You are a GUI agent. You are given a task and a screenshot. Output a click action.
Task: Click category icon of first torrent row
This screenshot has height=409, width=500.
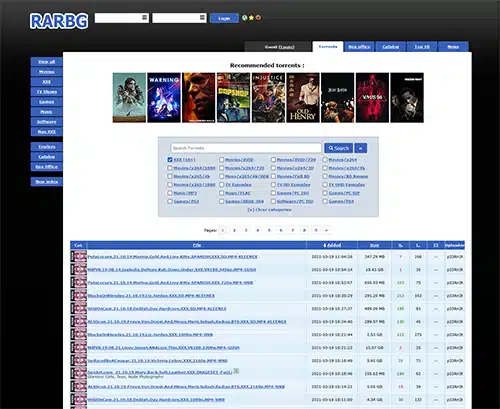pos(79,257)
